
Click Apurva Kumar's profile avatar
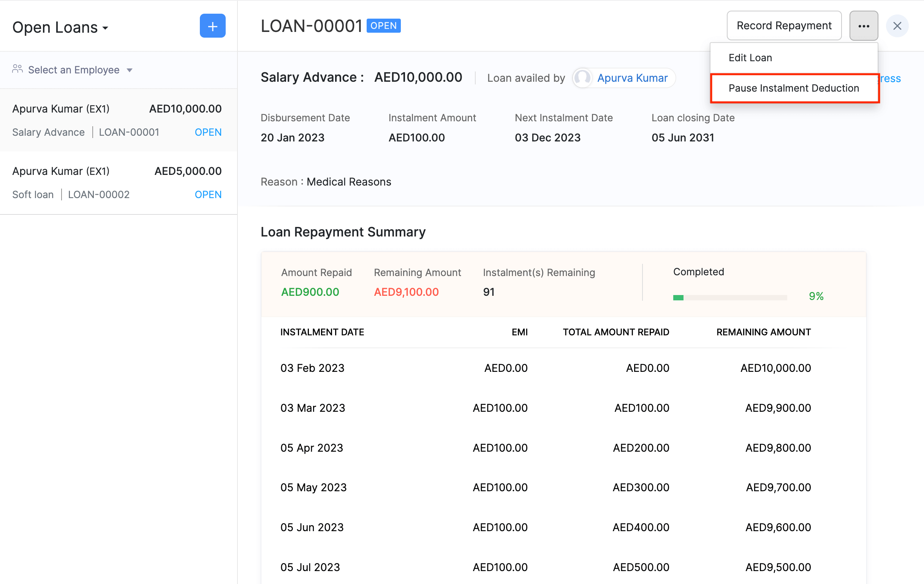(x=582, y=78)
